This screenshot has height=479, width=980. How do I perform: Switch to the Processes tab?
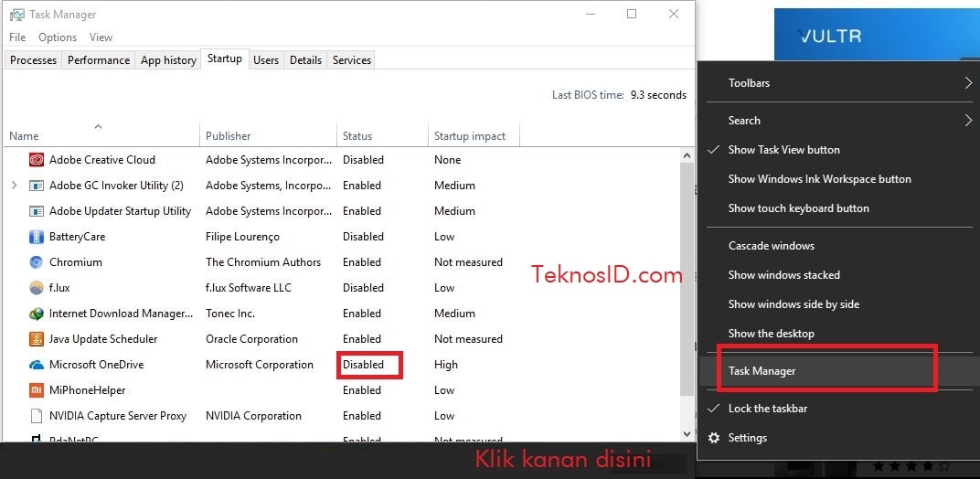click(34, 60)
